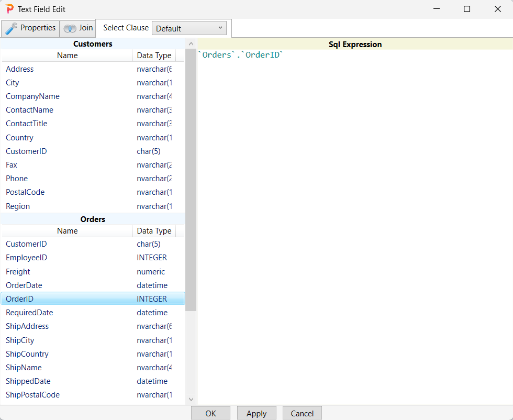Click the numeric type of Freight
The image size is (513, 420).
151,272
